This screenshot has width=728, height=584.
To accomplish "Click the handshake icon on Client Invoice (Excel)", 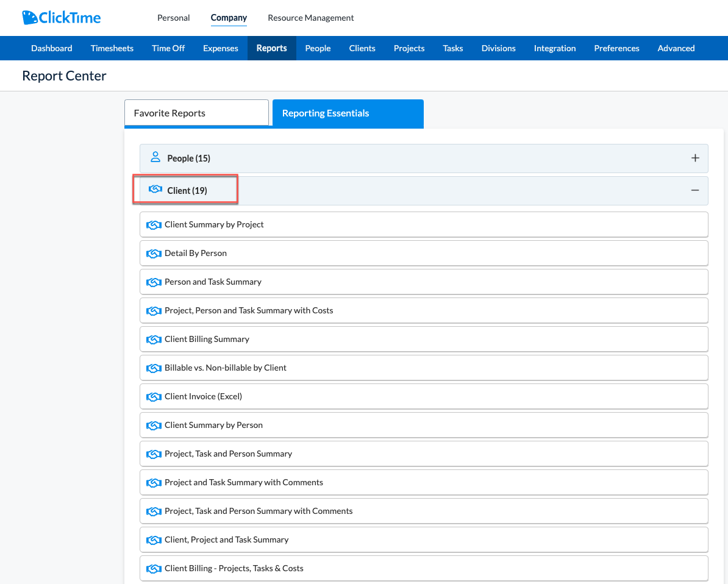I will 154,396.
